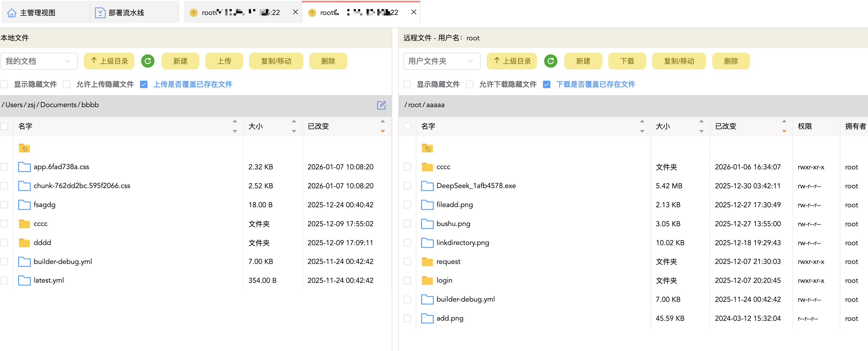Open parent folder icon in remote file list

click(x=427, y=148)
